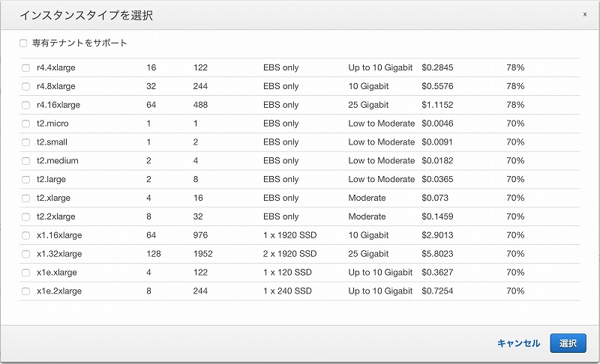Click 70% value in x1e.2xlarge row

pyautogui.click(x=515, y=291)
